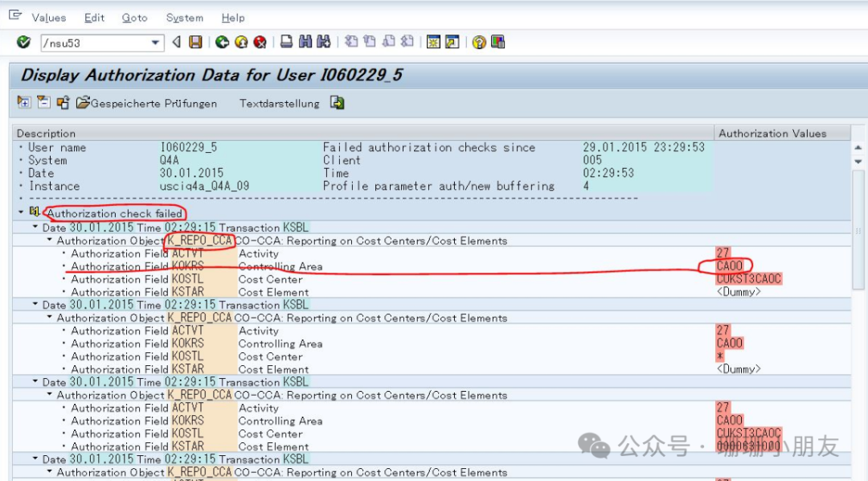The width and height of the screenshot is (868, 481).
Task: Click the vertical scrollbar down arrow
Action: pos(858,162)
